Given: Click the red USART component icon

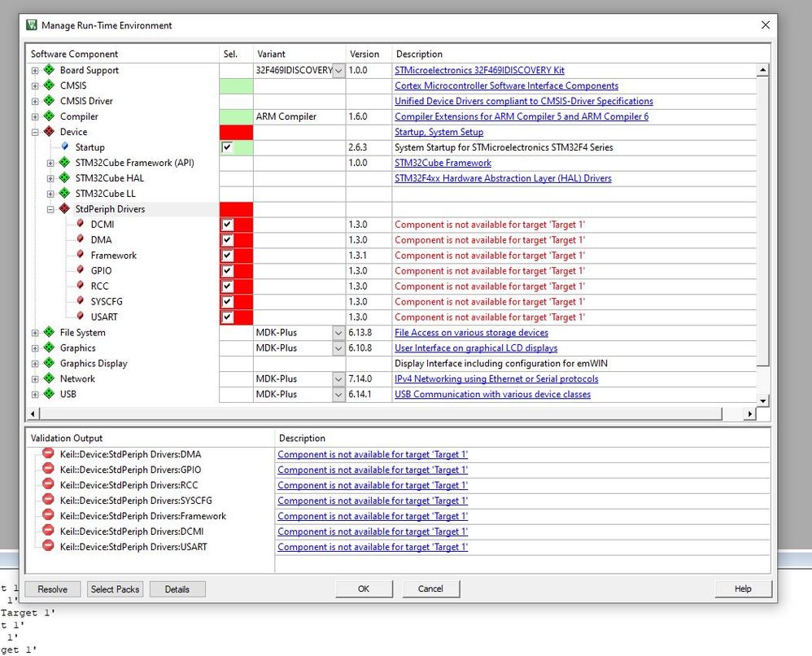Looking at the screenshot, I should click(x=81, y=316).
